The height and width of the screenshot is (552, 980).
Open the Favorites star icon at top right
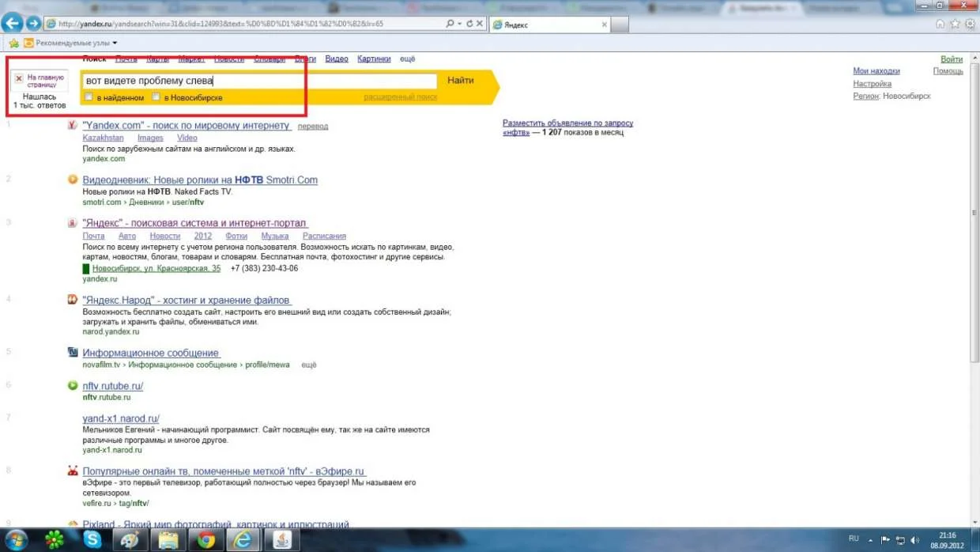point(955,24)
